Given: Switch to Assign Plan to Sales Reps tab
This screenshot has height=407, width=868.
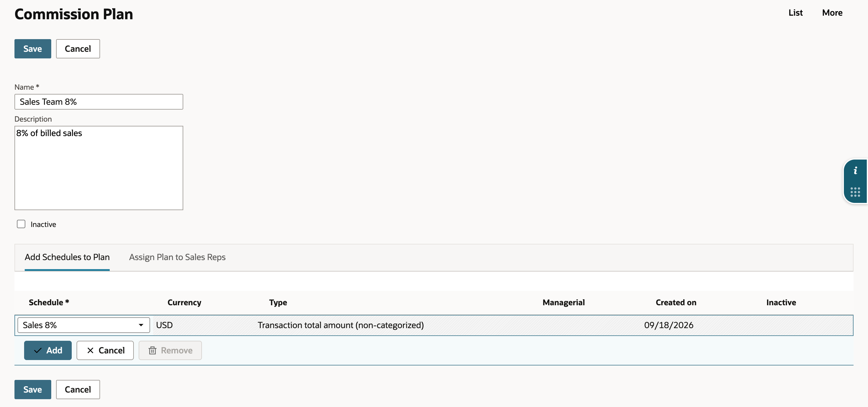Looking at the screenshot, I should [177, 257].
